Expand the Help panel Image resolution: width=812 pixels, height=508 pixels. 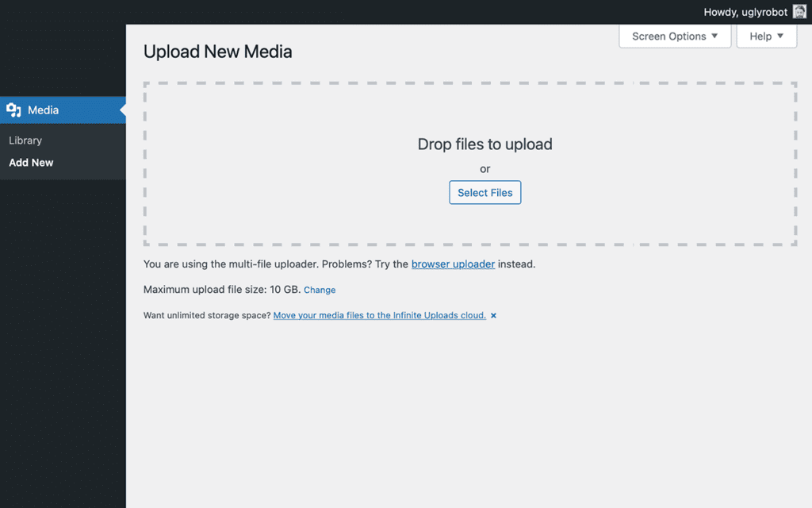tap(765, 36)
